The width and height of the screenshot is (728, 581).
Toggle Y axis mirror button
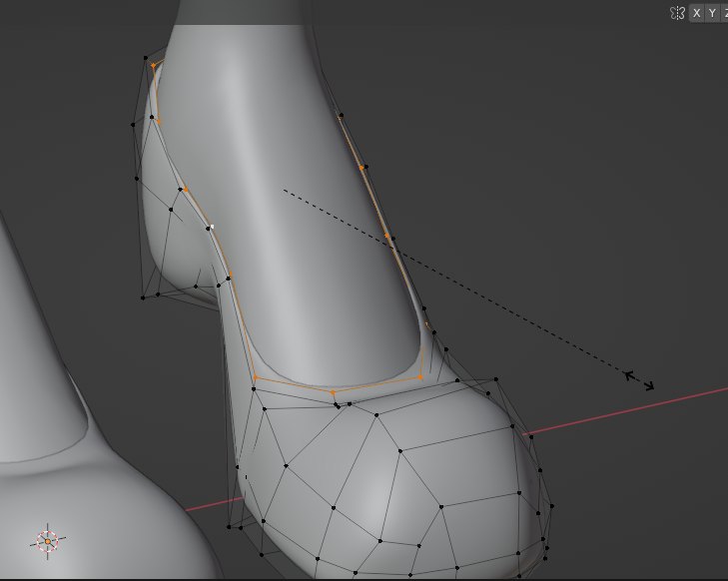(712, 13)
